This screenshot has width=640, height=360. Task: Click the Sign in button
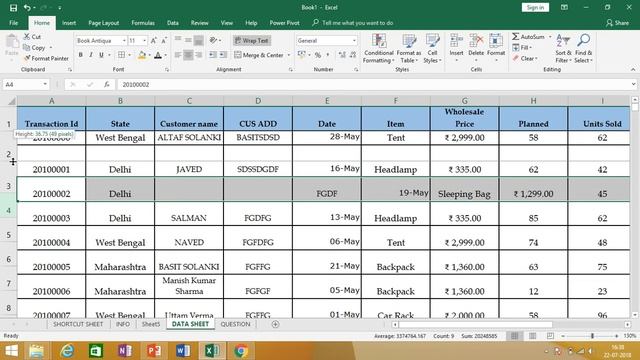point(535,7)
